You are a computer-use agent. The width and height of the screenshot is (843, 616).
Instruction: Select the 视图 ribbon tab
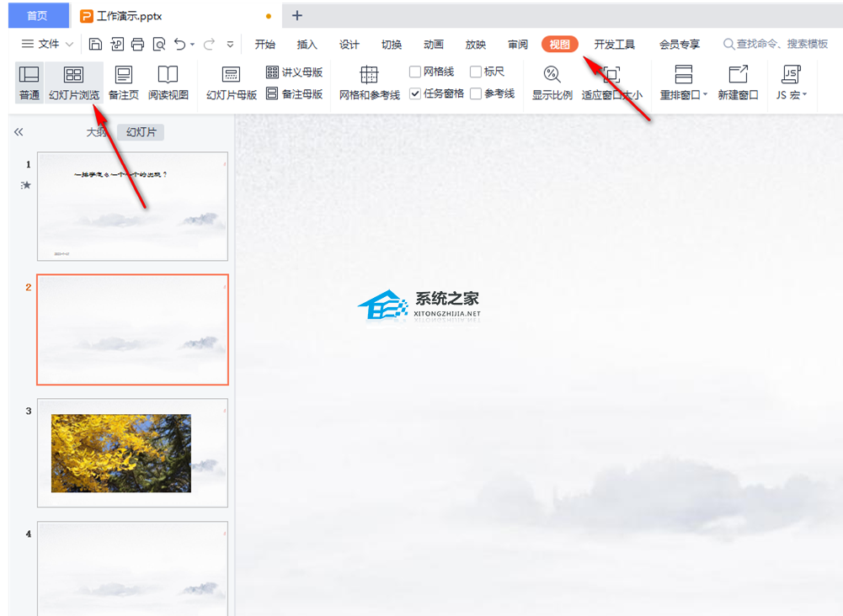point(560,44)
